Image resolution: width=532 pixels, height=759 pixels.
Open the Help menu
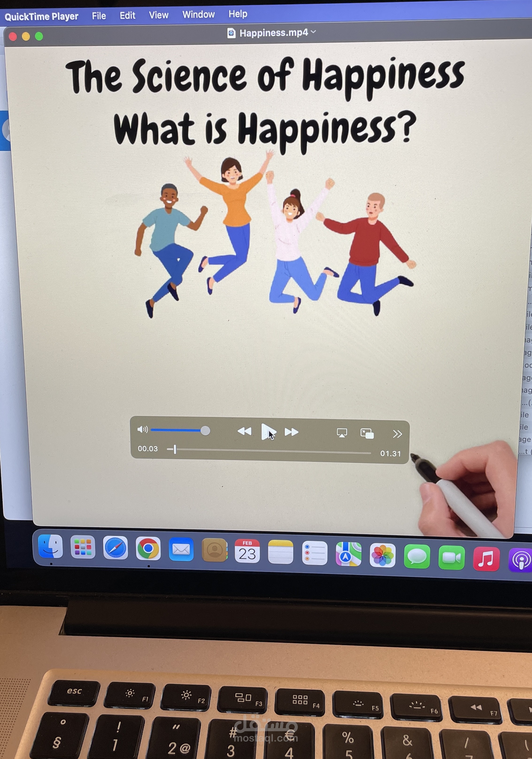point(238,14)
